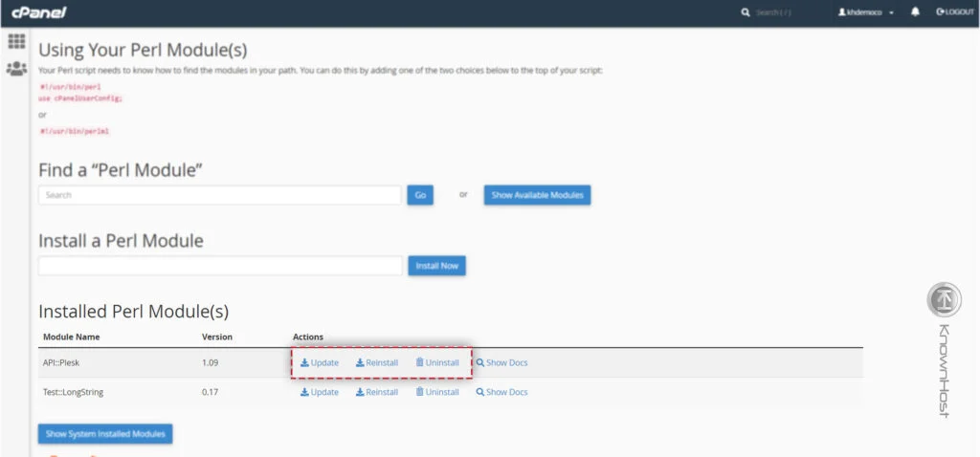
Task: Open the notifications bell
Action: coord(916,11)
